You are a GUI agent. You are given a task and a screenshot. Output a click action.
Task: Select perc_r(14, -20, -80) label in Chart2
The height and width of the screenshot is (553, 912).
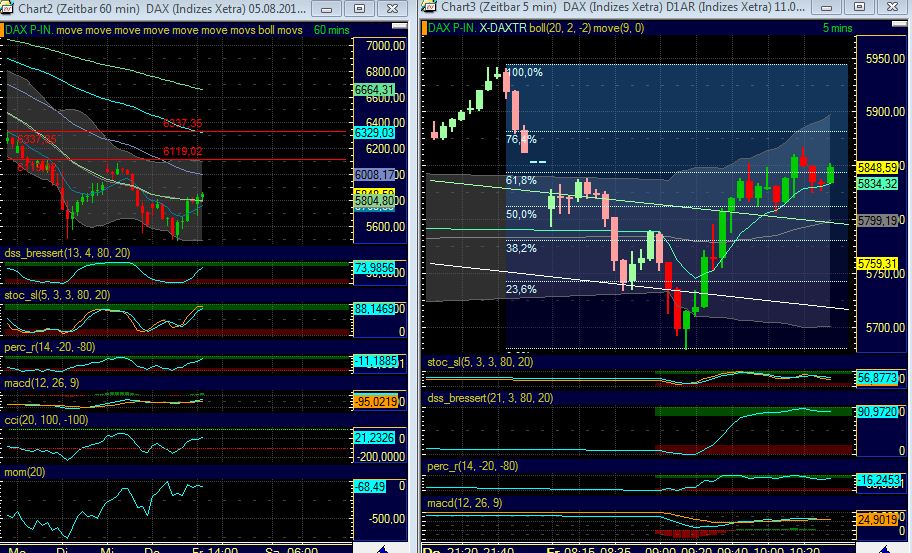pyautogui.click(x=49, y=347)
